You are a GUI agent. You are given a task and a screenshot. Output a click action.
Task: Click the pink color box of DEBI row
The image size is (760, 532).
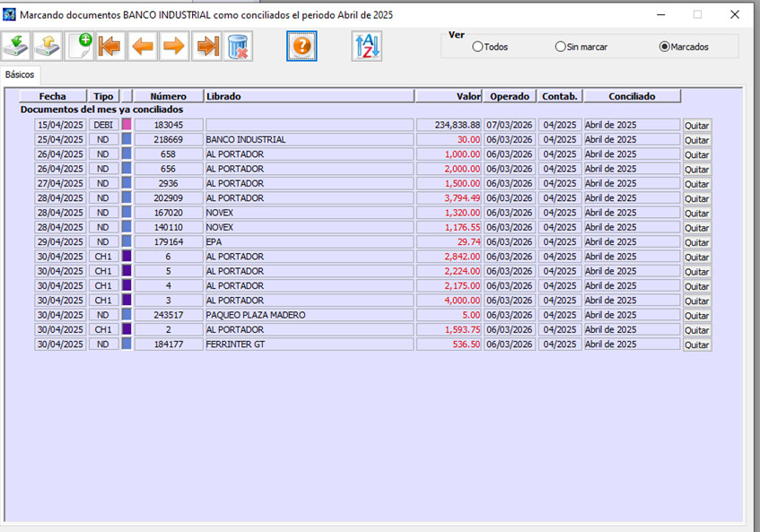127,125
